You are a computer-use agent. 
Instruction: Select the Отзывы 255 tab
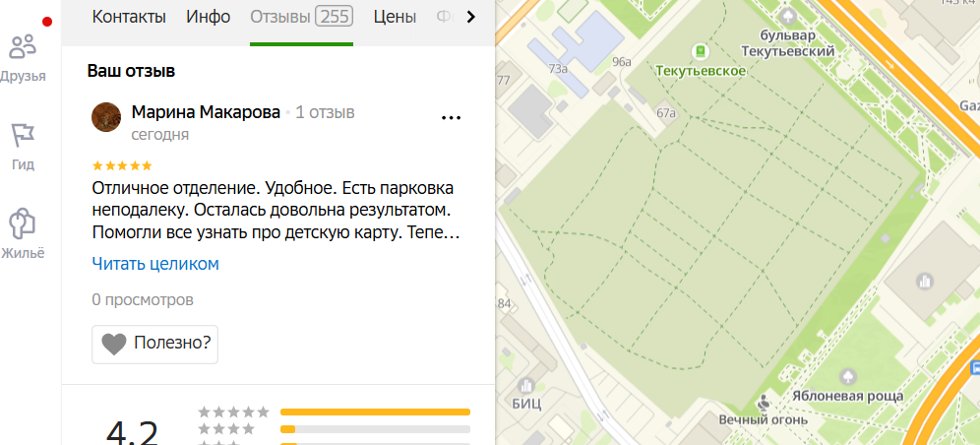tap(301, 17)
